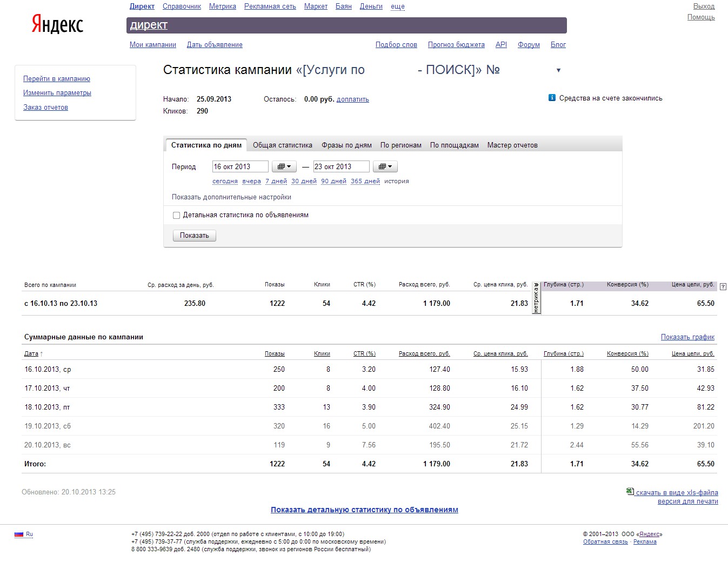The width and height of the screenshot is (728, 562).
Task: Open Прогноз бюджета link
Action: 456,45
